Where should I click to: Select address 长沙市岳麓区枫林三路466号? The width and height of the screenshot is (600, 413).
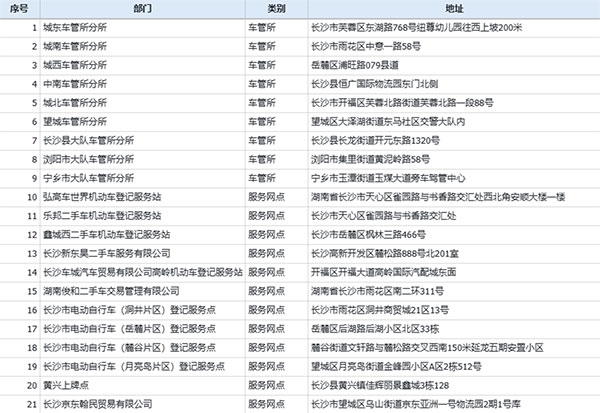point(368,235)
